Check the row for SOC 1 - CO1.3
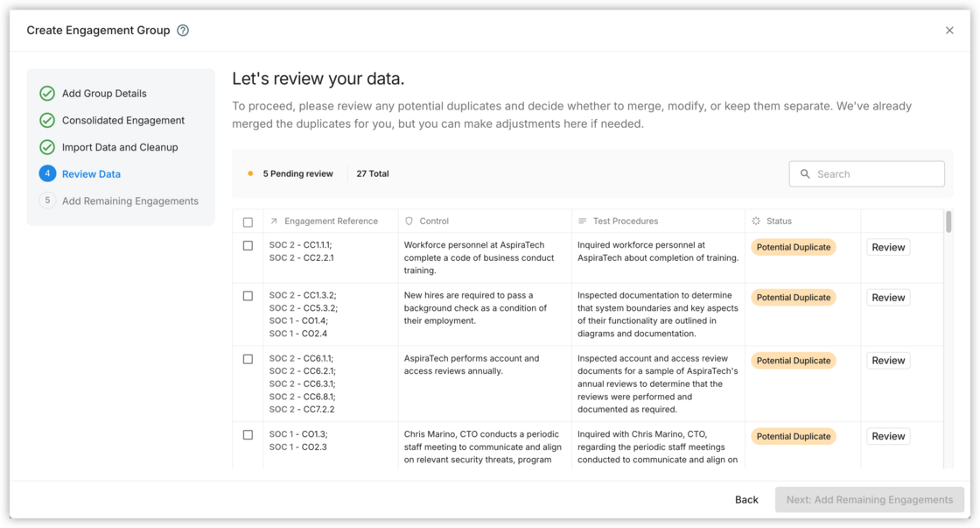Image resolution: width=980 pixels, height=528 pixels. click(x=248, y=435)
